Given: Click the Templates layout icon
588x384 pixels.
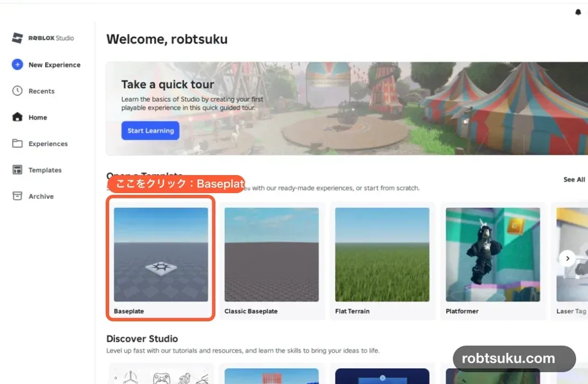Looking at the screenshot, I should pyautogui.click(x=18, y=170).
